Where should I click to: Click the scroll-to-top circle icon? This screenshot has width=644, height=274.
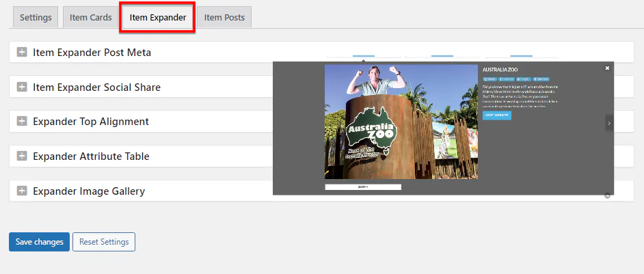click(608, 196)
